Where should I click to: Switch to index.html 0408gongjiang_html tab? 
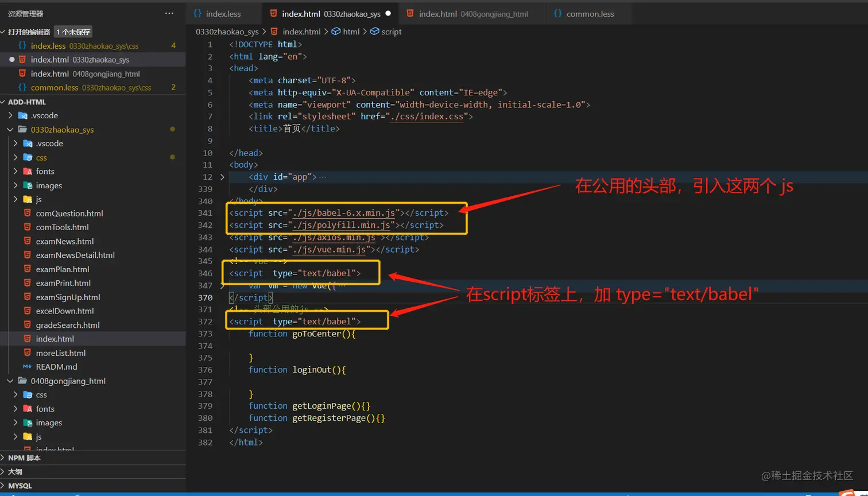[472, 14]
